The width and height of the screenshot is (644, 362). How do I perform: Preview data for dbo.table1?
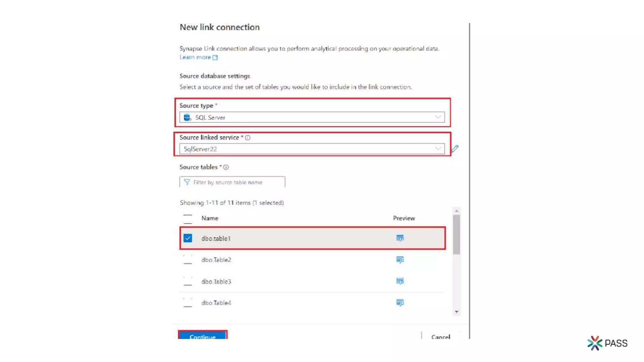(x=400, y=238)
